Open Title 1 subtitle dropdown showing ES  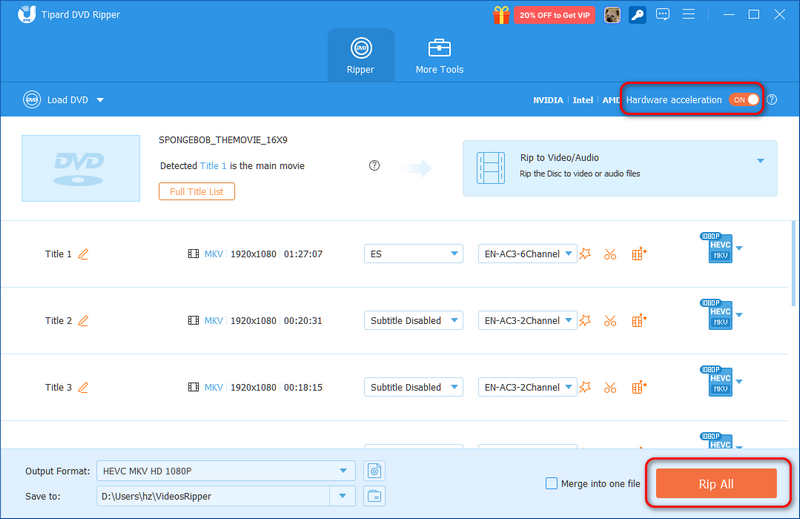click(413, 254)
